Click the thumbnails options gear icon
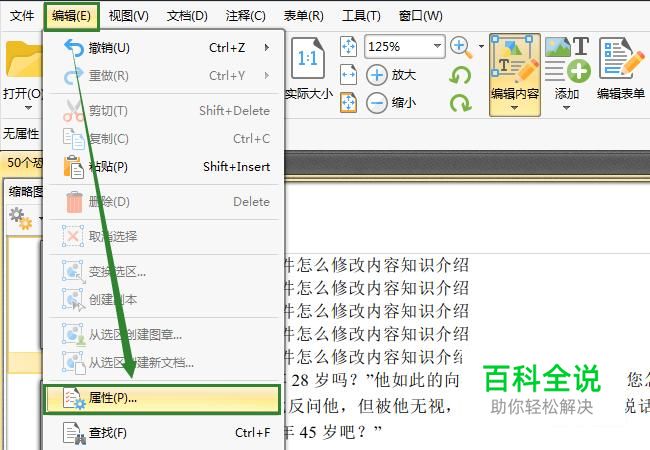The width and height of the screenshot is (650, 450). [x=21, y=218]
